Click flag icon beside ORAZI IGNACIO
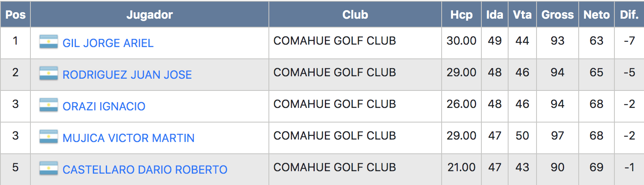This screenshot has width=644, height=185. (x=49, y=105)
